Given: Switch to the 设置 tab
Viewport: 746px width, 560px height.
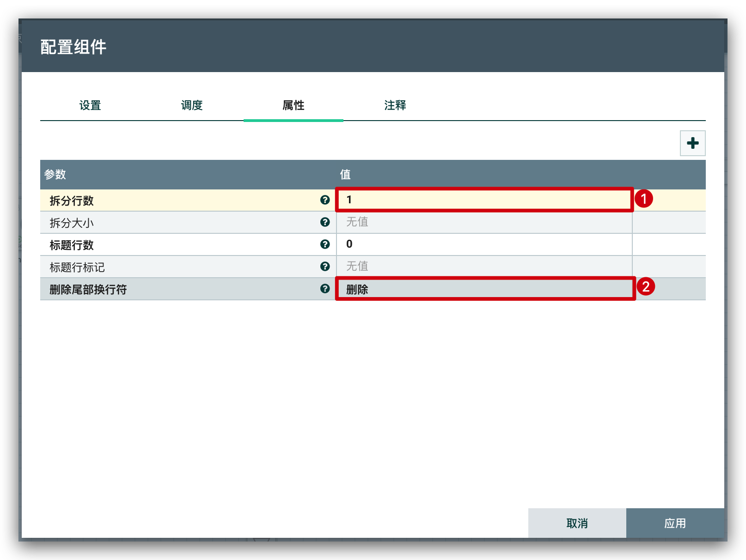Looking at the screenshot, I should point(90,105).
